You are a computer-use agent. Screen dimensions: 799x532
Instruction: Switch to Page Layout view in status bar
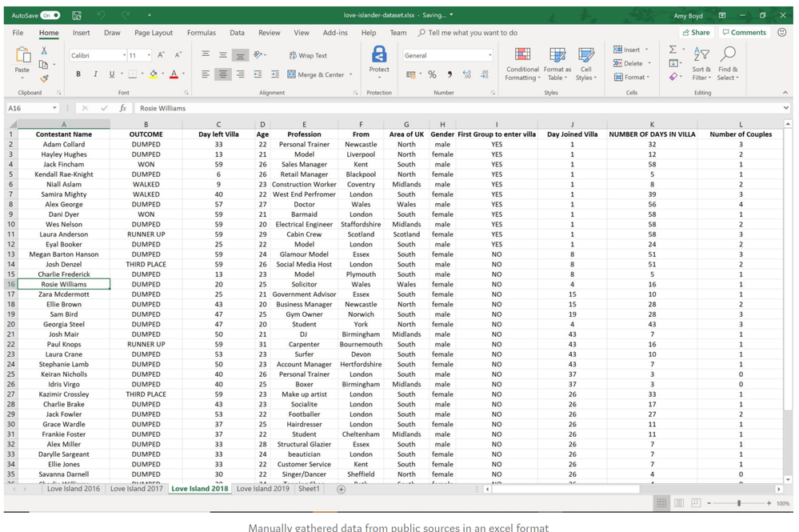(679, 503)
